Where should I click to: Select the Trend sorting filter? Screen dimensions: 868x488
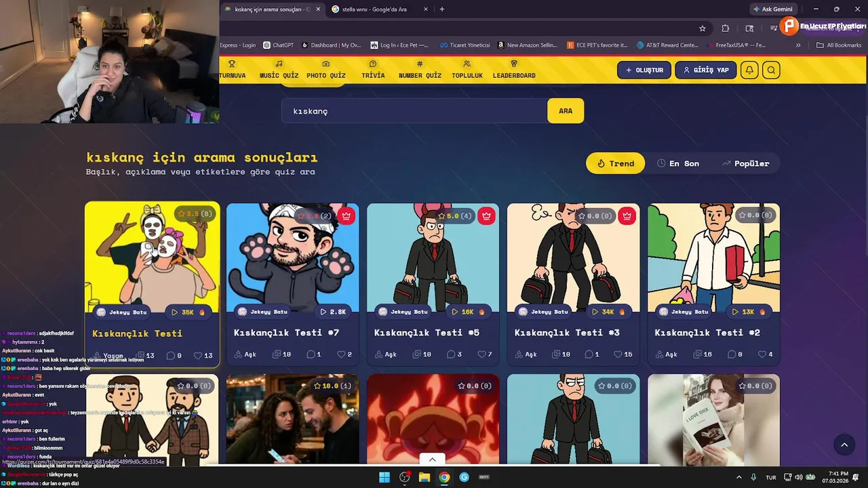615,163
